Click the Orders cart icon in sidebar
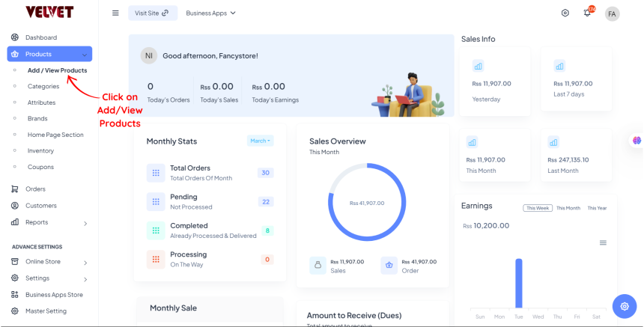644x327 pixels. pos(15,189)
